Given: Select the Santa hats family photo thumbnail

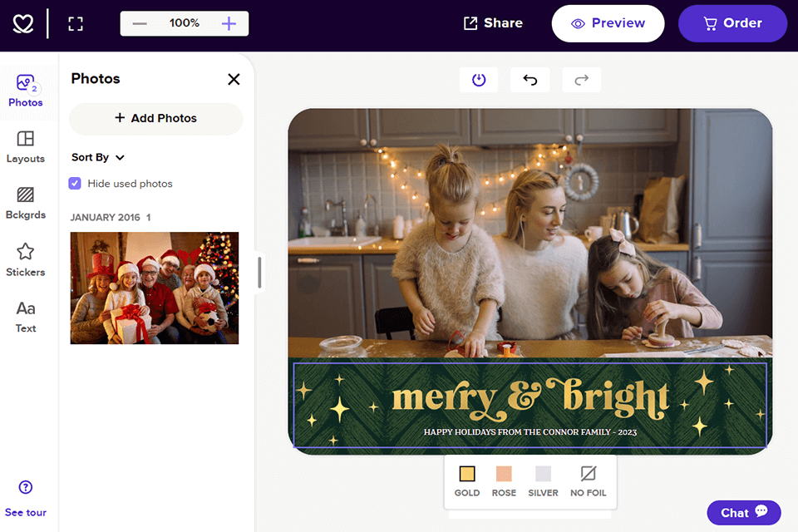Looking at the screenshot, I should coord(155,288).
